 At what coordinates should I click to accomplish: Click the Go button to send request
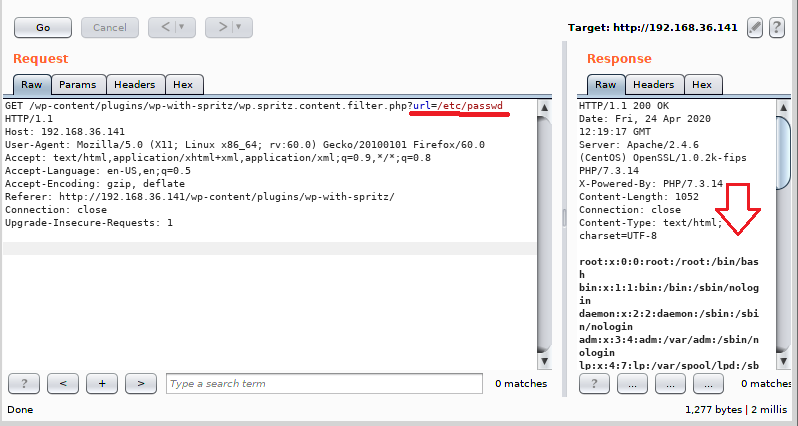[43, 27]
